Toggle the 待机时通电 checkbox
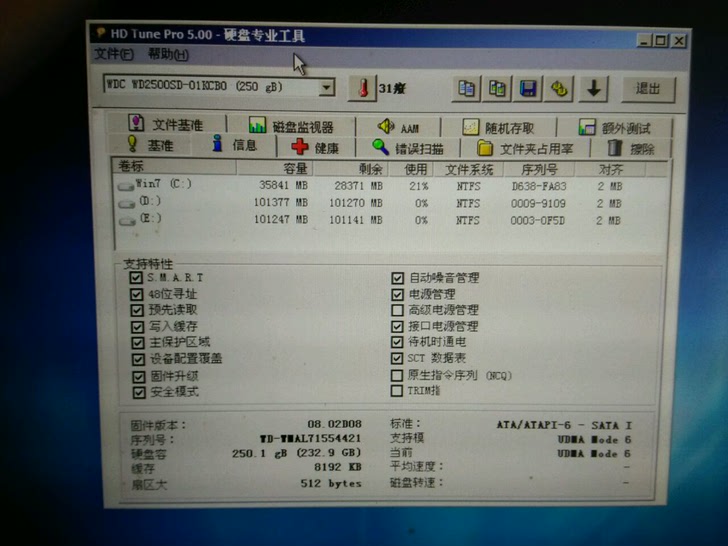728x546 pixels. (397, 342)
